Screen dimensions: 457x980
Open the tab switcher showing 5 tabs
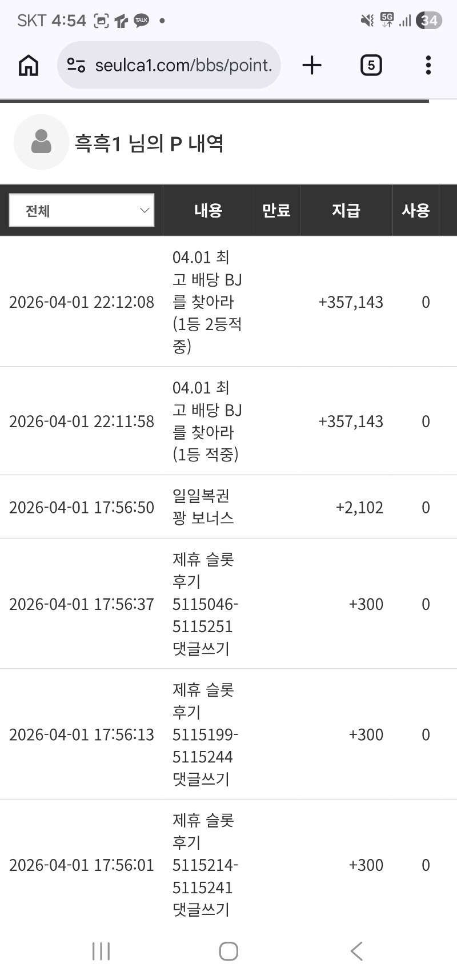click(371, 65)
